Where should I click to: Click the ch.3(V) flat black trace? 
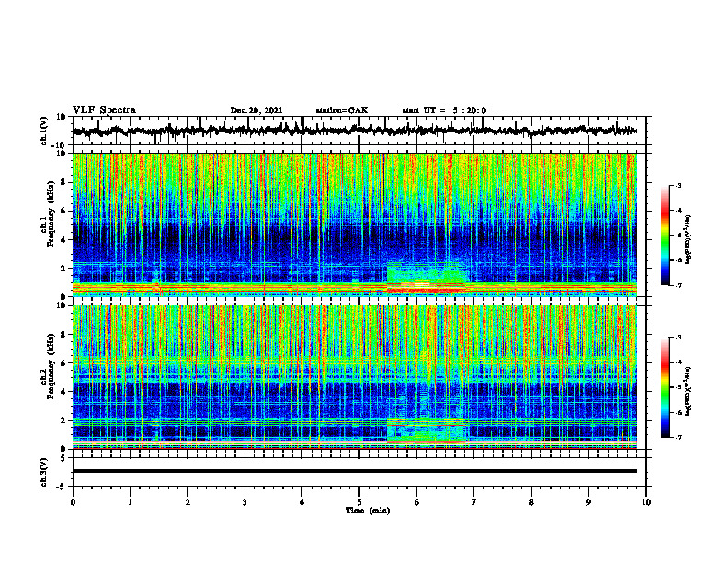355,471
